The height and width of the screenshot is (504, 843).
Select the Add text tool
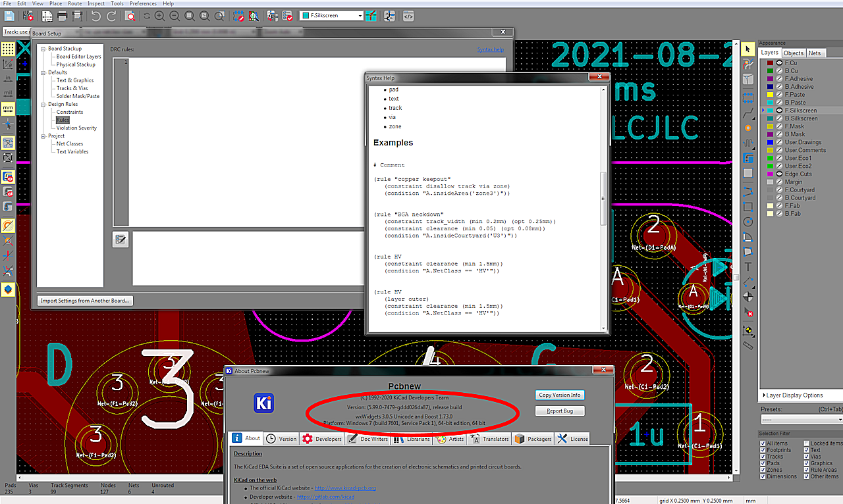click(x=748, y=266)
